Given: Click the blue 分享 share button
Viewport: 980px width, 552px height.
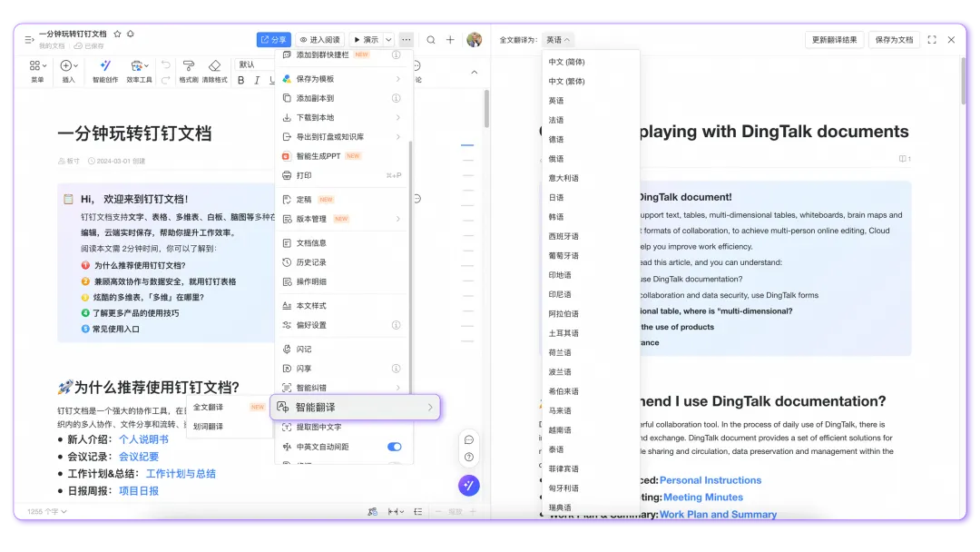Looking at the screenshot, I should (274, 39).
